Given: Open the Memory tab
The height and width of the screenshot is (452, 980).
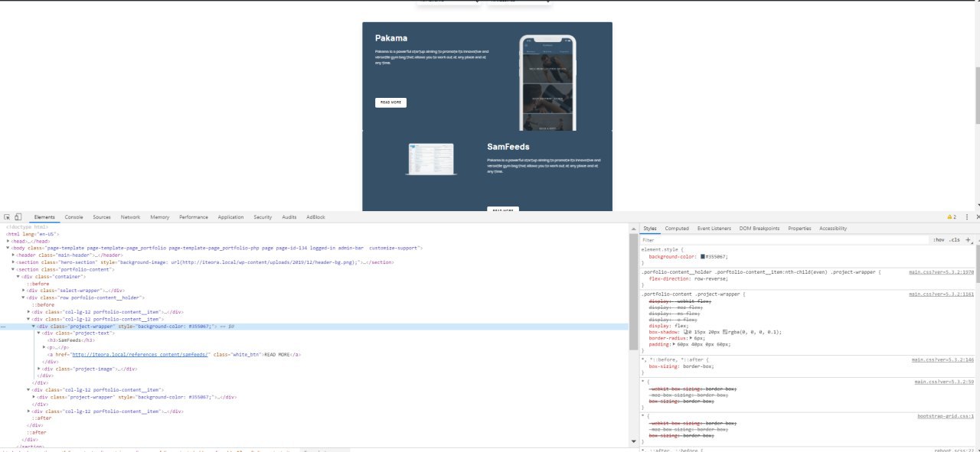Looking at the screenshot, I should (160, 217).
